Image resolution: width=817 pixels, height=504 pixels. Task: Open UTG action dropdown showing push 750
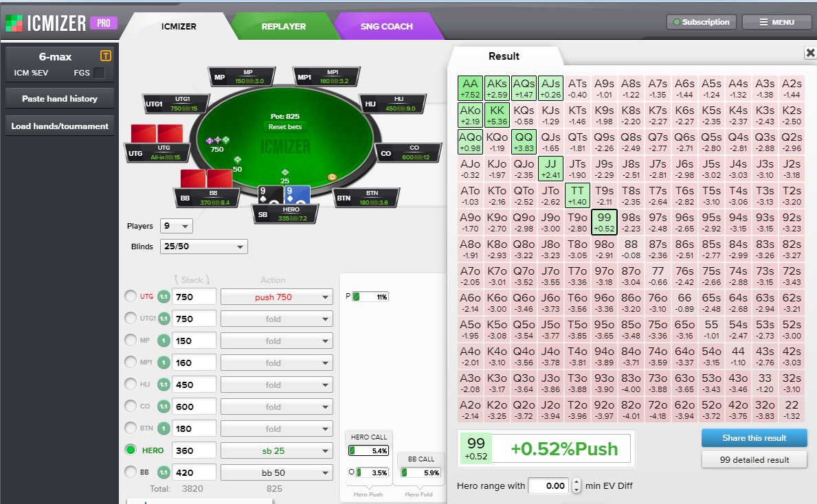point(277,297)
